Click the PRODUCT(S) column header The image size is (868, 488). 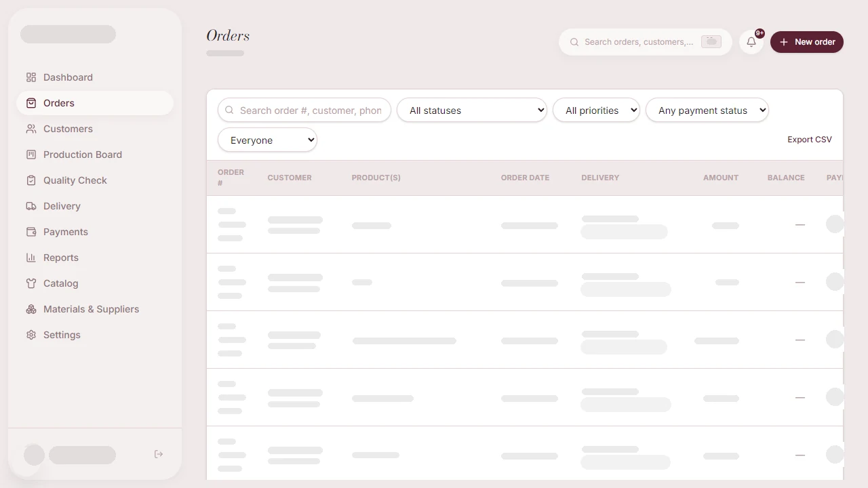(376, 178)
